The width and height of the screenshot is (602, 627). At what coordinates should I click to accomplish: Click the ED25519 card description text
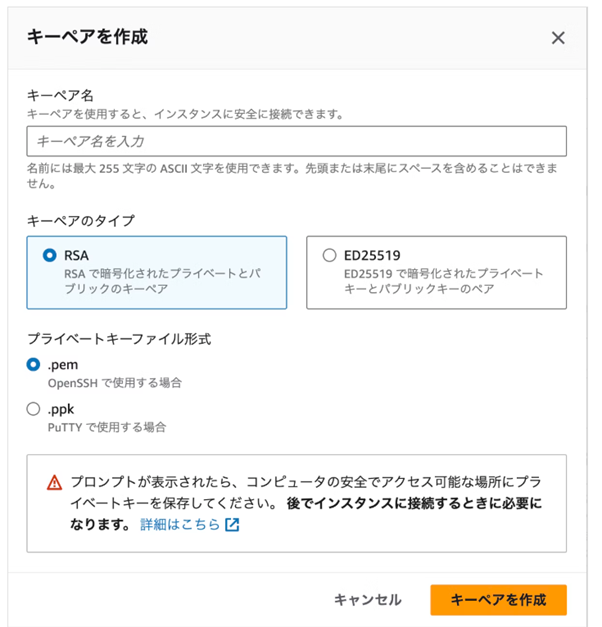click(x=443, y=281)
